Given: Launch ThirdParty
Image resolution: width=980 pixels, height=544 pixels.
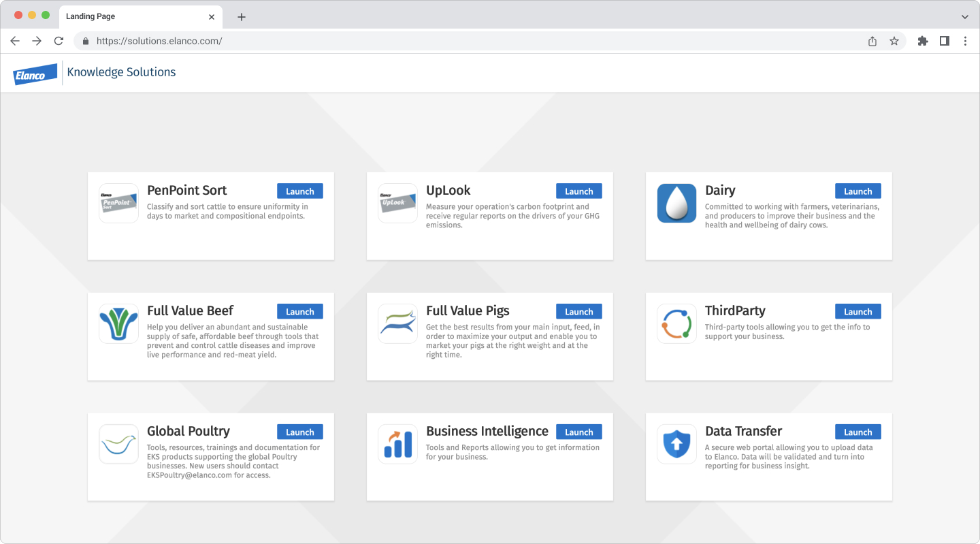Looking at the screenshot, I should click(858, 312).
